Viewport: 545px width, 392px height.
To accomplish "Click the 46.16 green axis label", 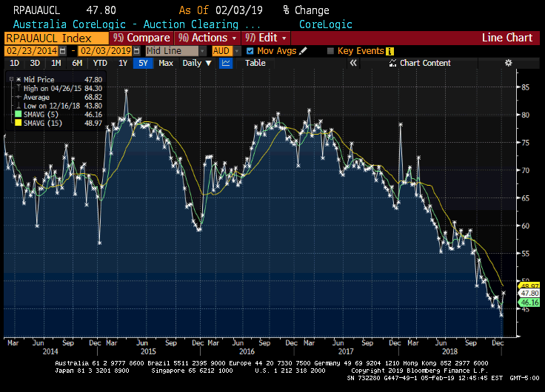I will 529,303.
